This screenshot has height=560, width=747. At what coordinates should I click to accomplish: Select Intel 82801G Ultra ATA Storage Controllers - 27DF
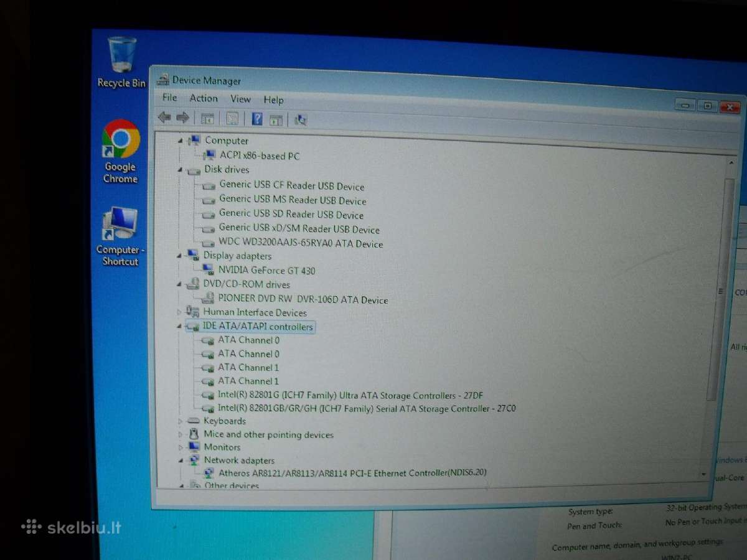coord(350,395)
